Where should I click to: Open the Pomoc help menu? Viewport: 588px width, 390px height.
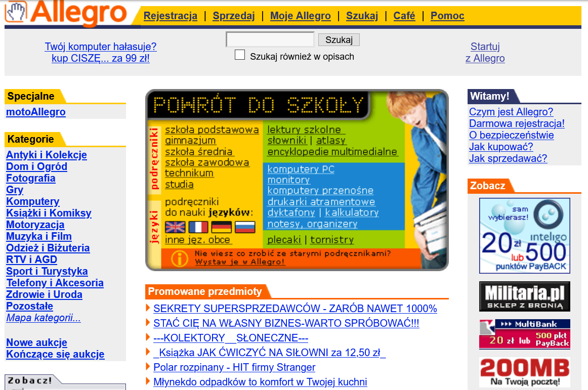tap(447, 16)
